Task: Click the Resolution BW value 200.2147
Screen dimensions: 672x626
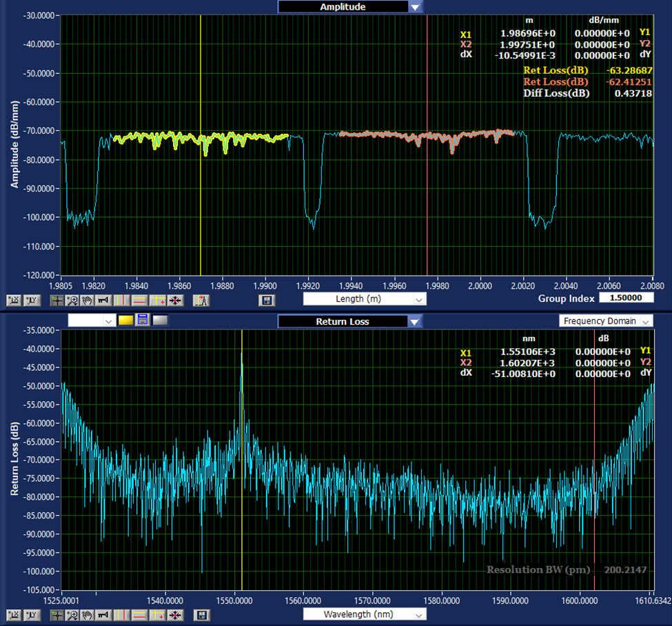Action: click(x=625, y=570)
